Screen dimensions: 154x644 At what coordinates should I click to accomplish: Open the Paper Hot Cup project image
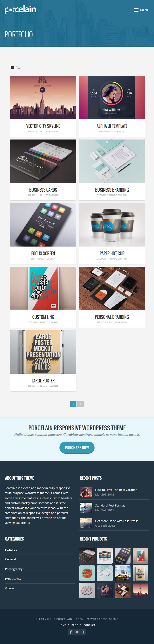coord(112,225)
